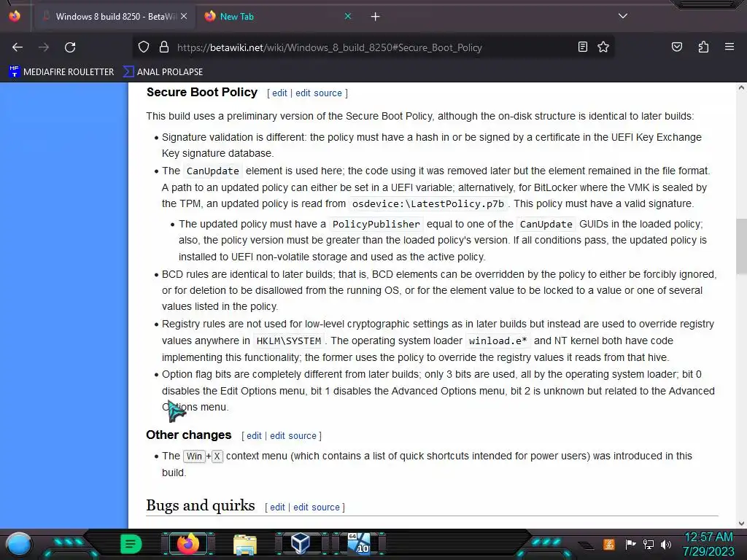Close the New Tab tab
This screenshot has width=747, height=560.
click(348, 17)
